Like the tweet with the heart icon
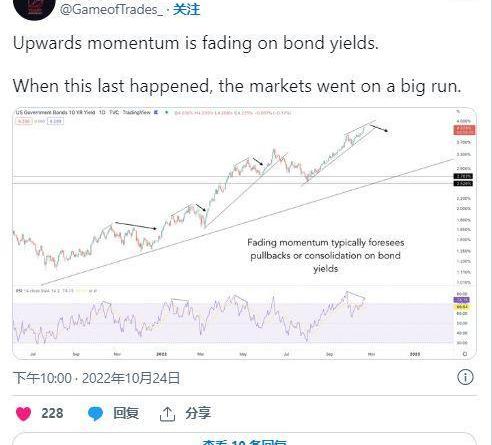Screen dimensions: 492x445 (23, 413)
